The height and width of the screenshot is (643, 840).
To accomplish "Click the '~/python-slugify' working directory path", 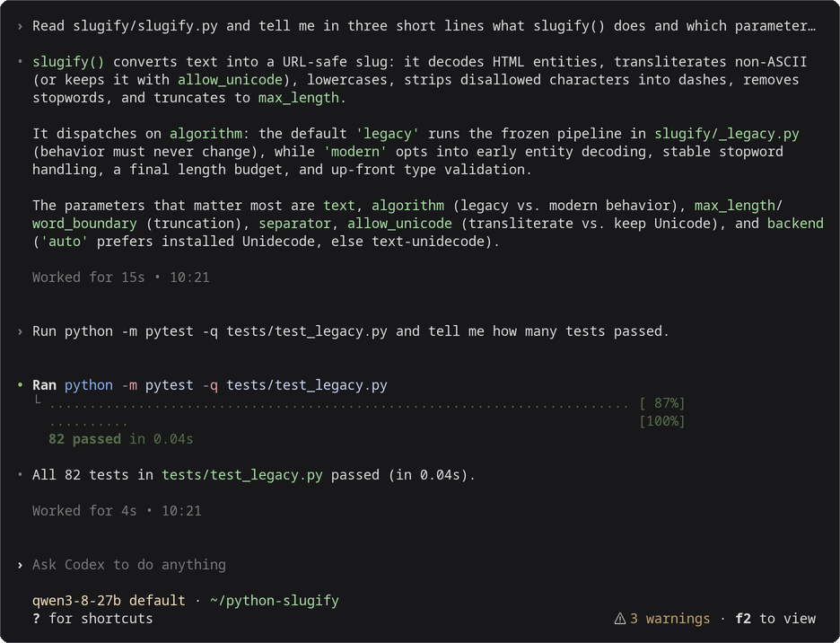I will pyautogui.click(x=275, y=600).
